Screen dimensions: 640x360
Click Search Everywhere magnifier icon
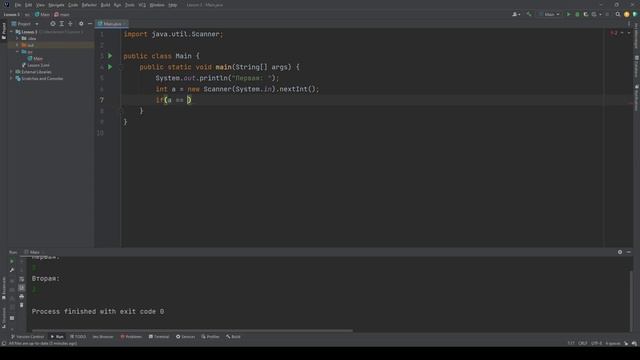point(618,14)
